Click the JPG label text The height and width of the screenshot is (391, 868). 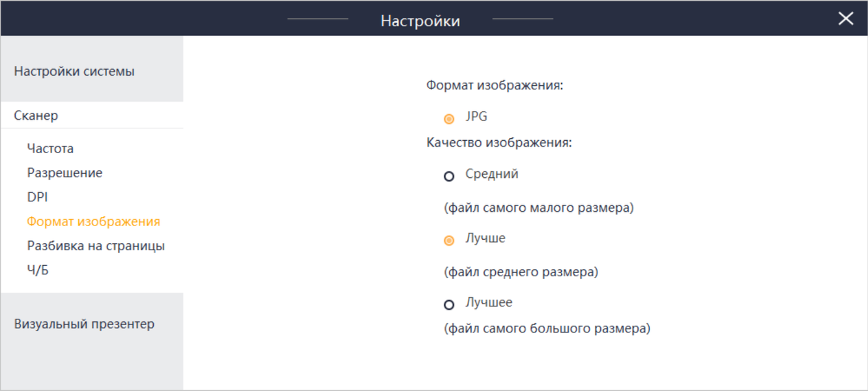tap(476, 117)
